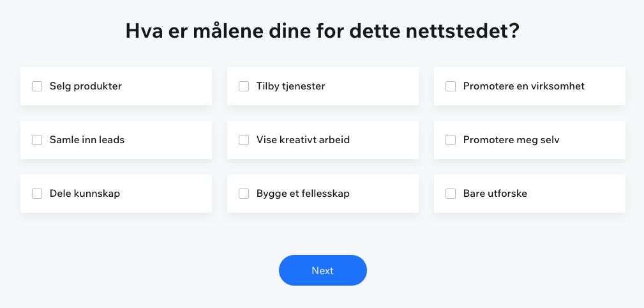644x308 pixels.
Task: Mark the Promotere meg selv checkbox
Action: 451,140
